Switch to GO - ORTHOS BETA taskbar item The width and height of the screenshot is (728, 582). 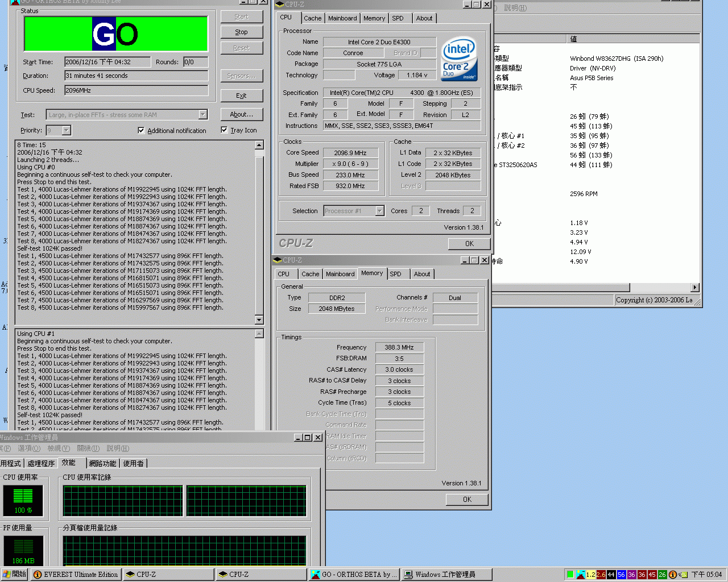354,575
